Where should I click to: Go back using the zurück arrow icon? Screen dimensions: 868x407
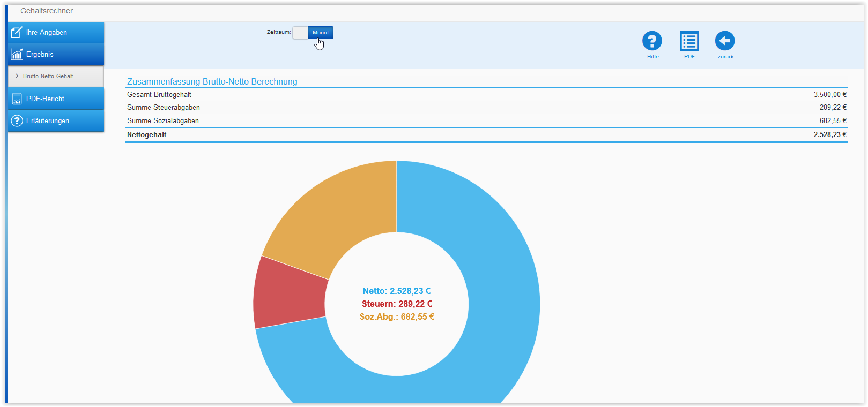[x=725, y=41]
